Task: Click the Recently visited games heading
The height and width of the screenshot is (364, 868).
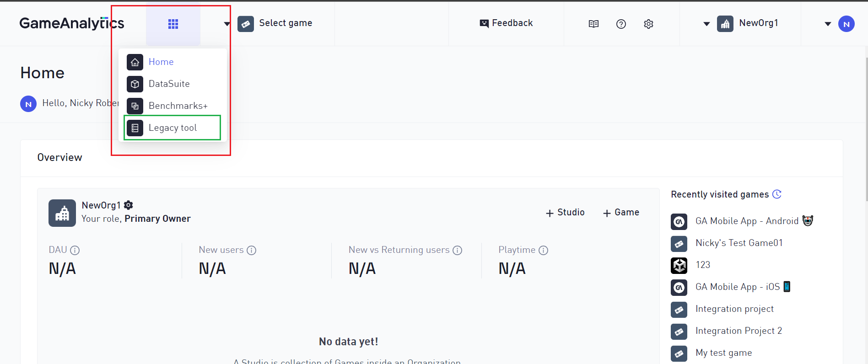Action: point(720,194)
